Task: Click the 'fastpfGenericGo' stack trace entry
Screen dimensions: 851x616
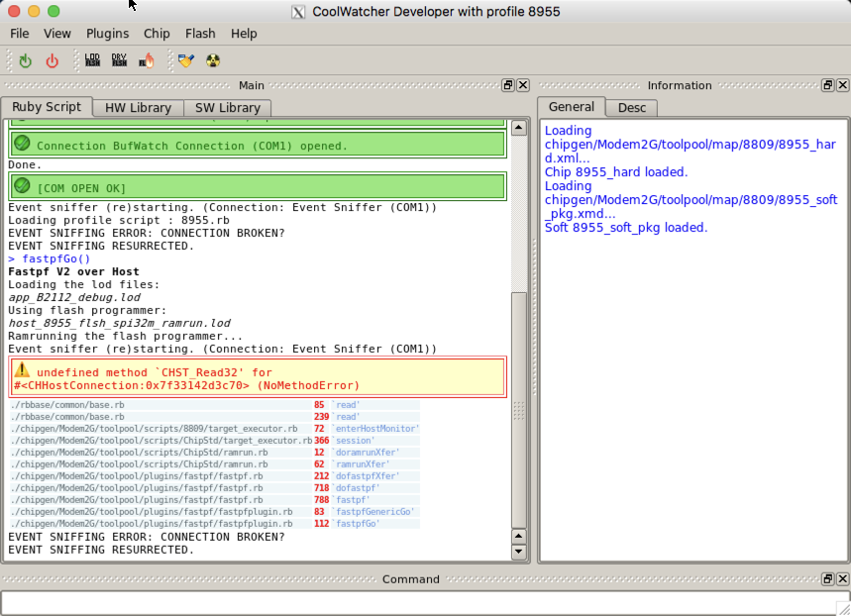Action: [x=372, y=512]
